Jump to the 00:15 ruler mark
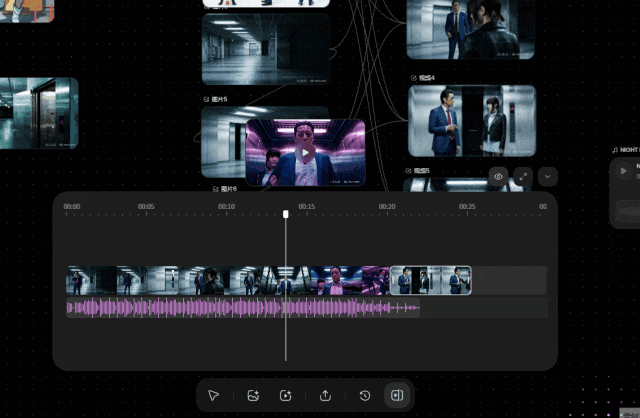Image resolution: width=640 pixels, height=418 pixels. 307,207
